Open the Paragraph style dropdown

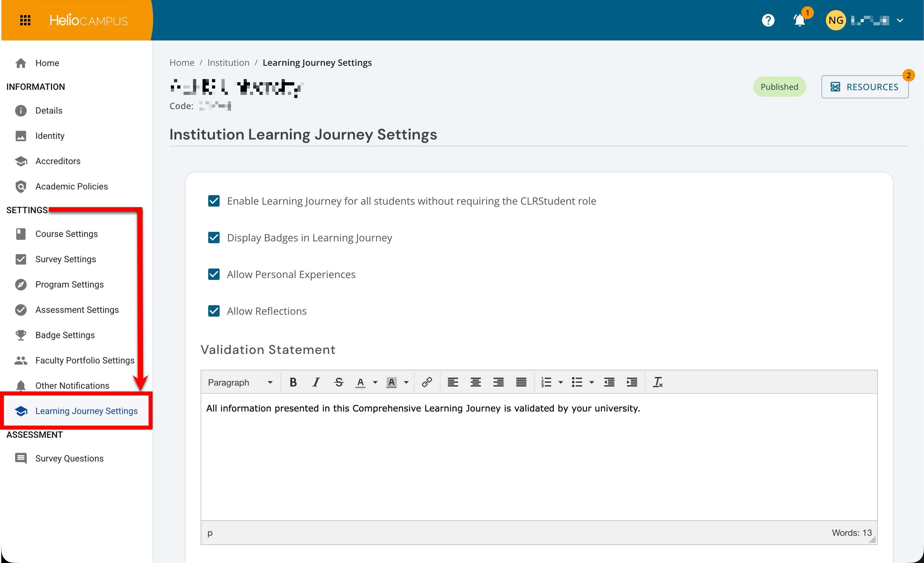pos(240,382)
